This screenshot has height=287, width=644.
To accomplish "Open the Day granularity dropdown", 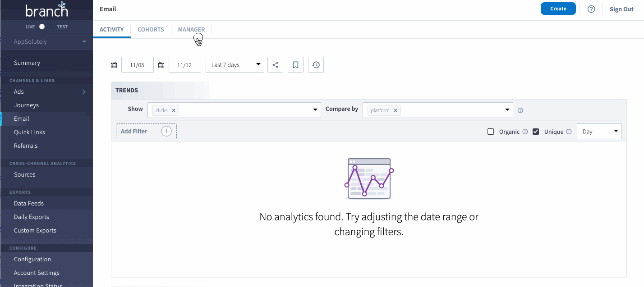I will (x=599, y=132).
